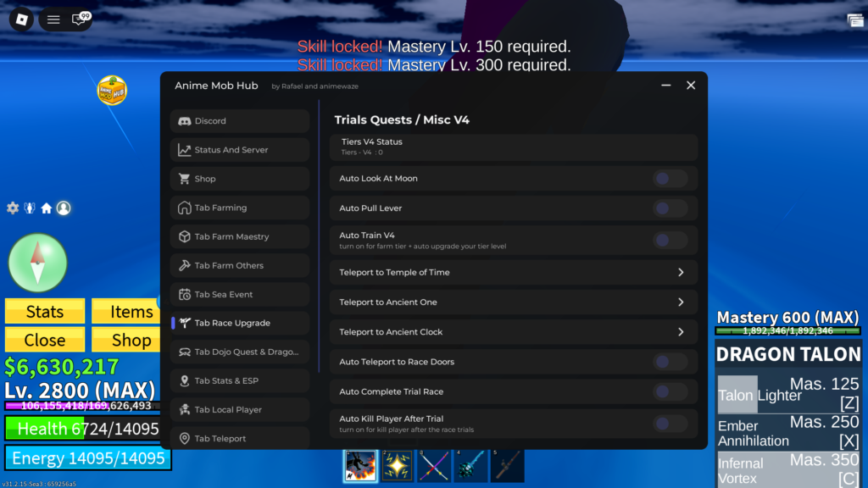The image size is (868, 488).
Task: Open Tab Local Player
Action: coord(240,409)
